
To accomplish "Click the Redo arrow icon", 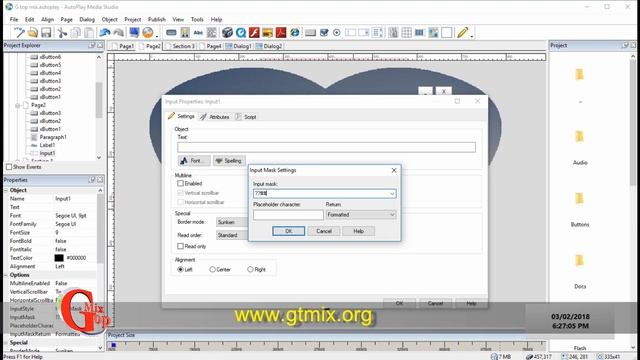I will point(118,33).
